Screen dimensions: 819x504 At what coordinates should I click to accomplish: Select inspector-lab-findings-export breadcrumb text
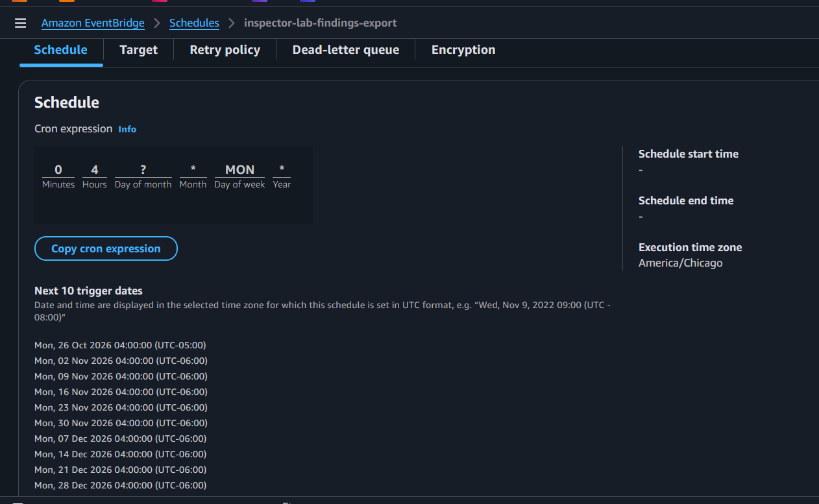tap(320, 23)
